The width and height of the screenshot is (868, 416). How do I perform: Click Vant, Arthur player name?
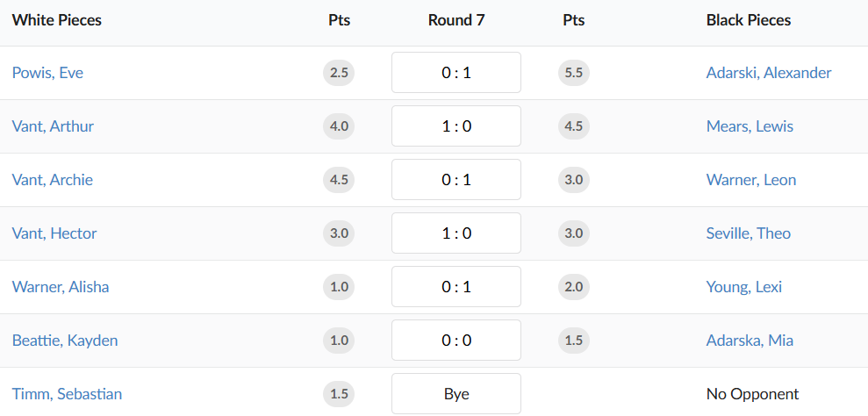(53, 126)
